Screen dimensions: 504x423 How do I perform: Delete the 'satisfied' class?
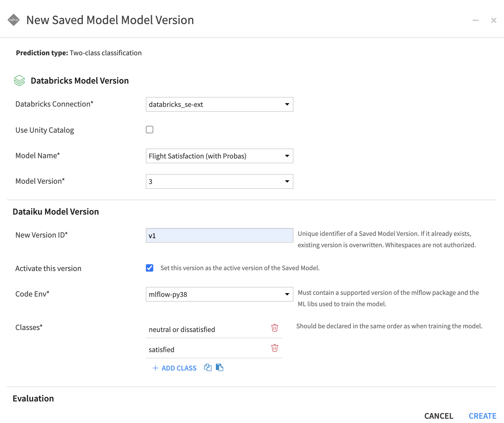tap(275, 348)
